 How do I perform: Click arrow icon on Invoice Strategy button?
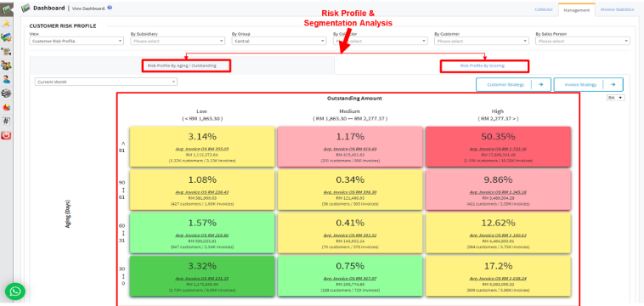click(x=613, y=85)
